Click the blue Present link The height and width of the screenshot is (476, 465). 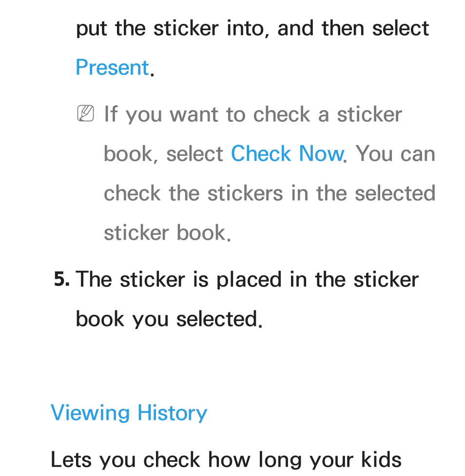click(113, 67)
